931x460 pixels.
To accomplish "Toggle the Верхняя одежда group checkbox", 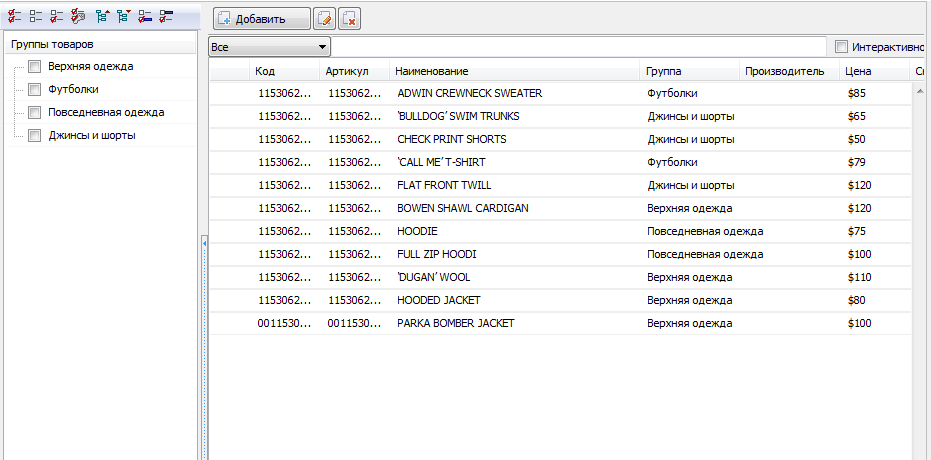I will coord(34,66).
